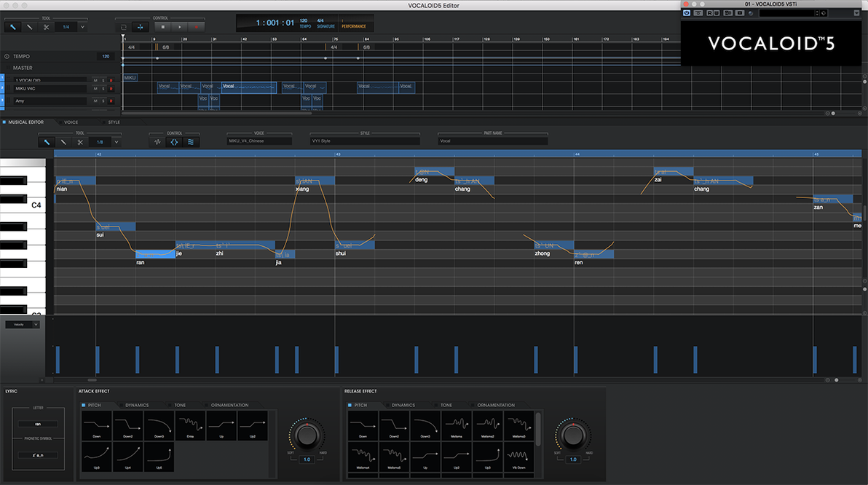Arm record on the MIKU V4C track
Image resolution: width=868 pixels, height=485 pixels.
pos(111,89)
